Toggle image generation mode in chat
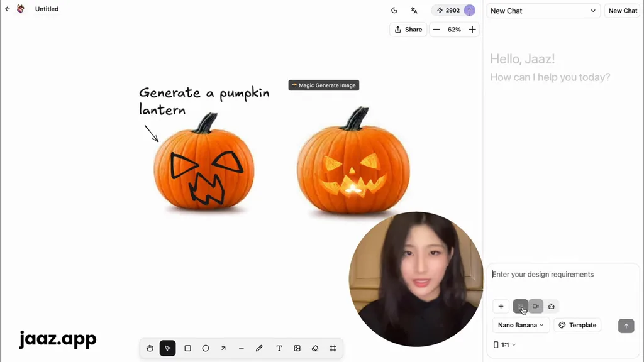 (520, 306)
